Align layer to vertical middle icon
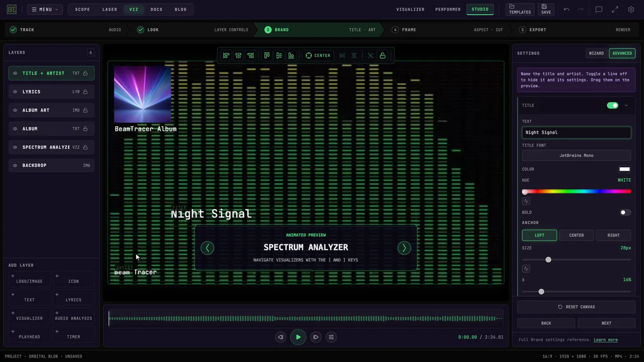 279,55
